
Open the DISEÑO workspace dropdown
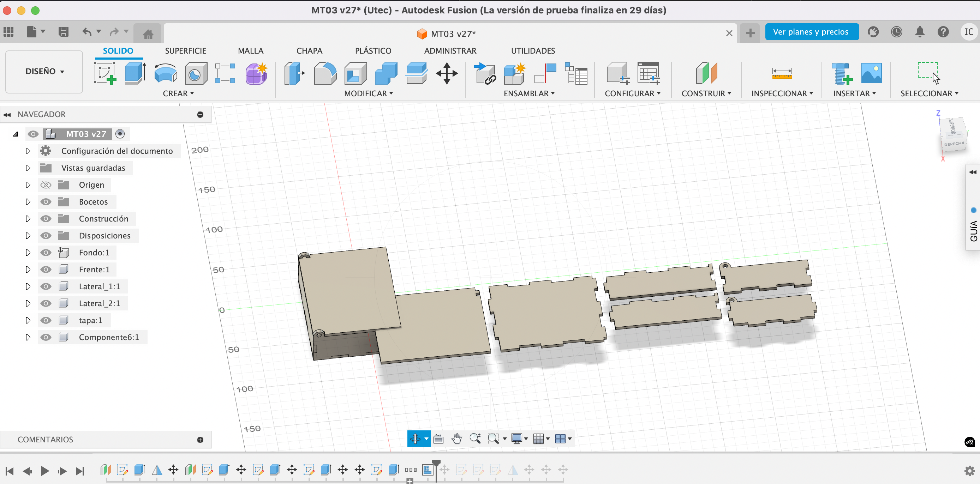44,72
